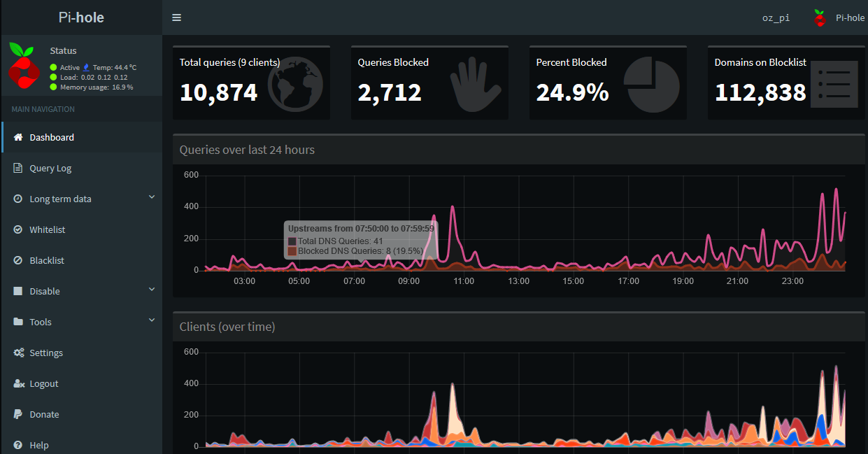
Task: Toggle the hamburger sidebar menu icon
Action: click(176, 17)
